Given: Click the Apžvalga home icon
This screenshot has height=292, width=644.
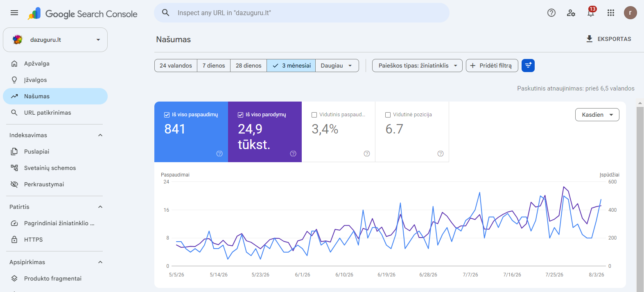Looking at the screenshot, I should tap(14, 63).
